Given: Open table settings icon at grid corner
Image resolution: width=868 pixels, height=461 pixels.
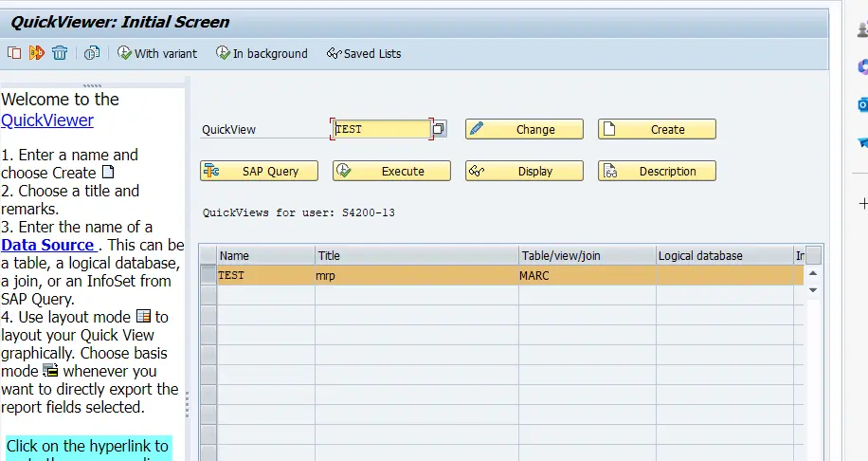Looking at the screenshot, I should point(813,254).
